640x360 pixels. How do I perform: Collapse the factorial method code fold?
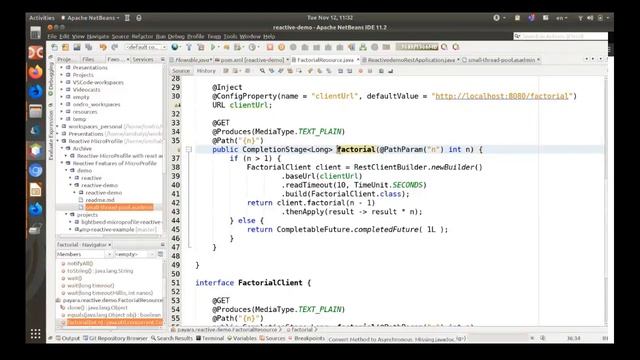(189, 149)
